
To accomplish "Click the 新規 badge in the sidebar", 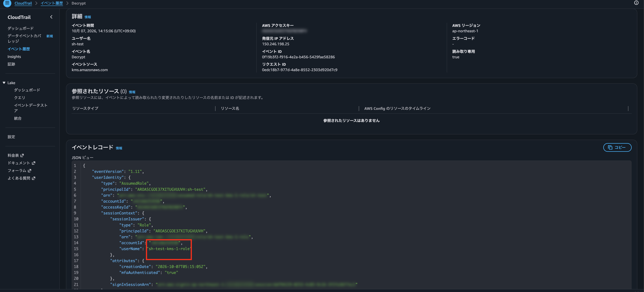I will (49, 36).
